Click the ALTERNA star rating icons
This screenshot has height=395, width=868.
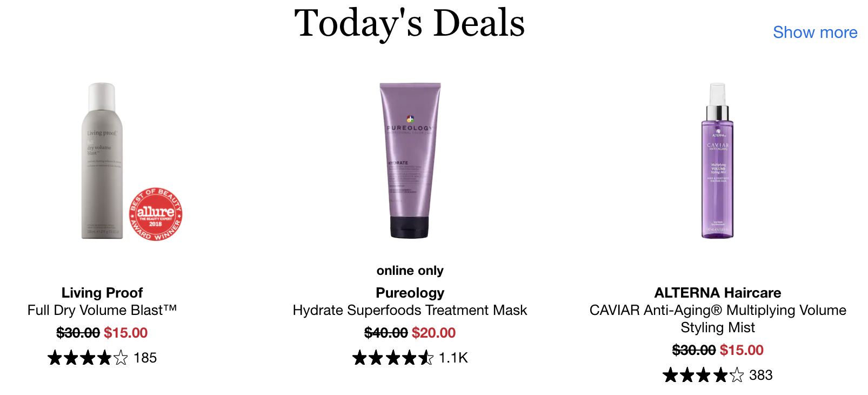click(x=704, y=375)
